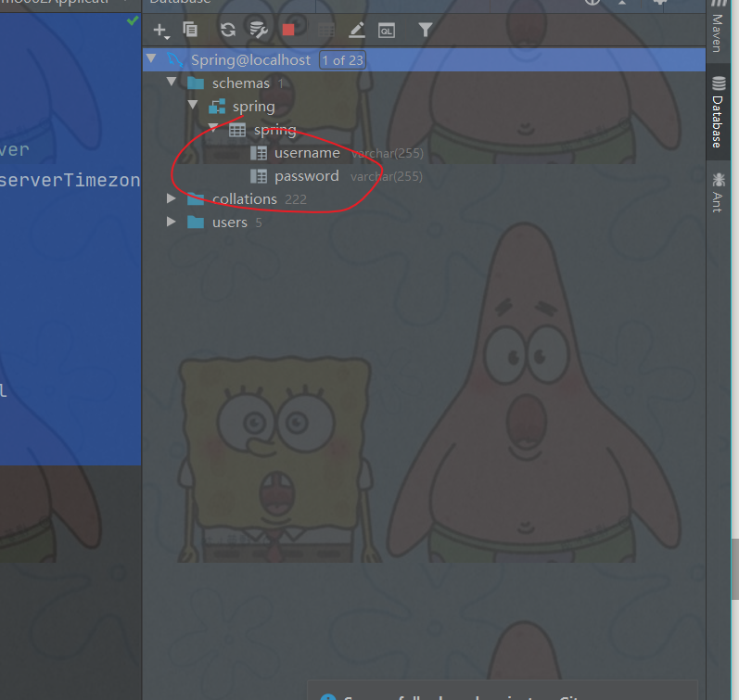Click the spring schema icon
Screen dimensions: 739x700
217,107
